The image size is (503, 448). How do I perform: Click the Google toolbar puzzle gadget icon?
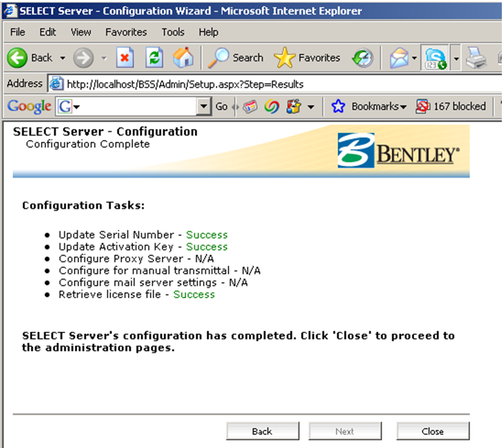(294, 107)
